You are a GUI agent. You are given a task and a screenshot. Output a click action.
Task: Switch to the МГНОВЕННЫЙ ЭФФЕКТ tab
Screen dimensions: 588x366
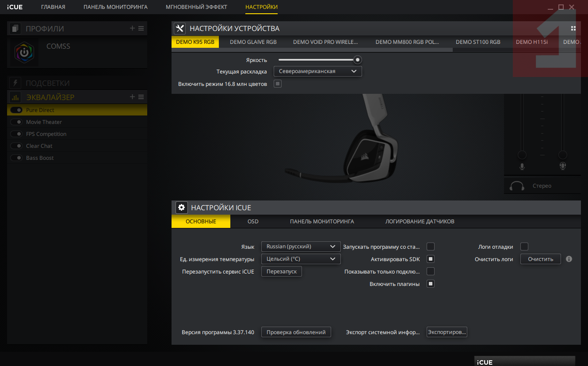coord(196,7)
